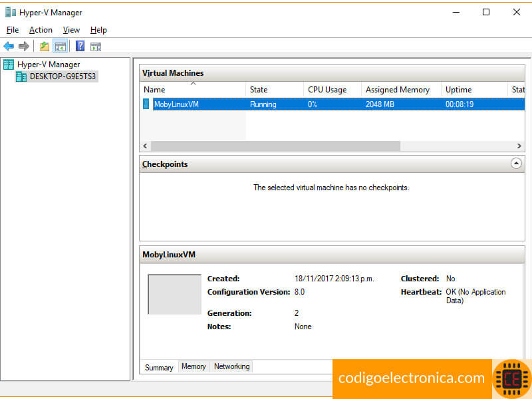Click the truncated Stat column header
The width and height of the screenshot is (532, 399).
pos(517,90)
